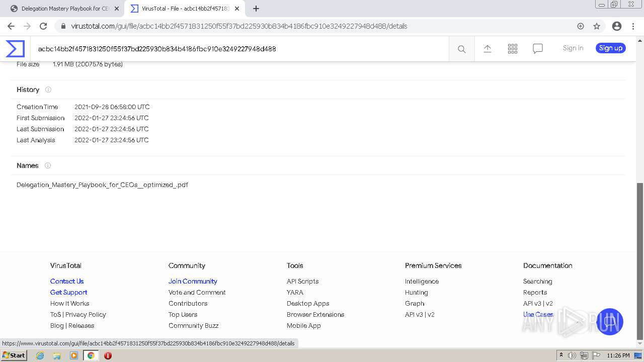Click the Sign in link
The image size is (644, 362).
pyautogui.click(x=573, y=48)
